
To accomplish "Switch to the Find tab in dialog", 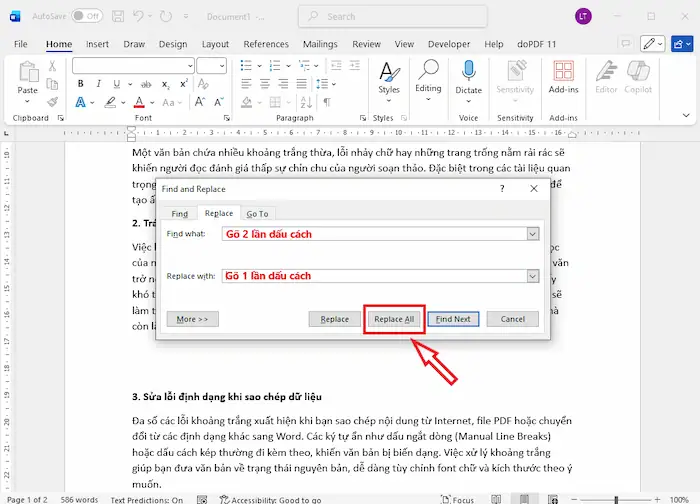I will (x=179, y=213).
